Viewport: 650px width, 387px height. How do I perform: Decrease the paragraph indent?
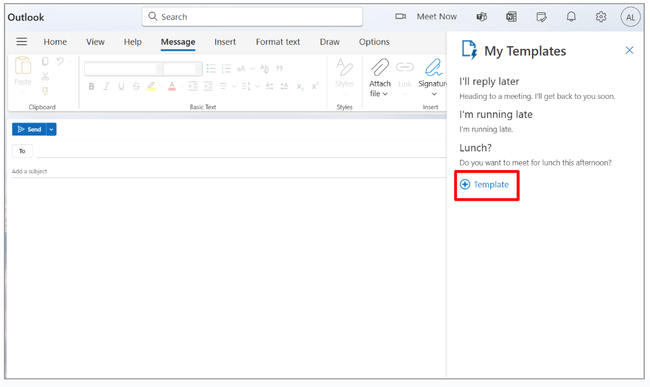click(x=193, y=86)
